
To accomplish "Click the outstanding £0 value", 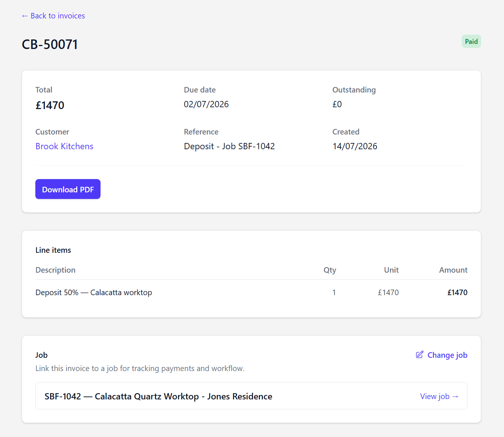I will click(337, 104).
